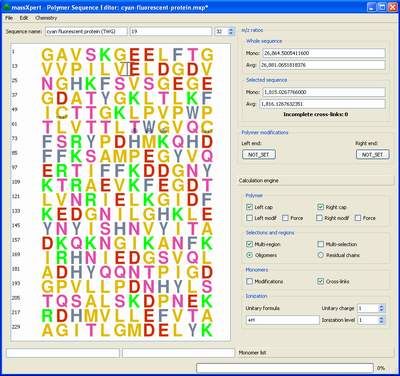The image size is (400, 376).
Task: Select the M monomer in row 73
Action: (x=149, y=142)
